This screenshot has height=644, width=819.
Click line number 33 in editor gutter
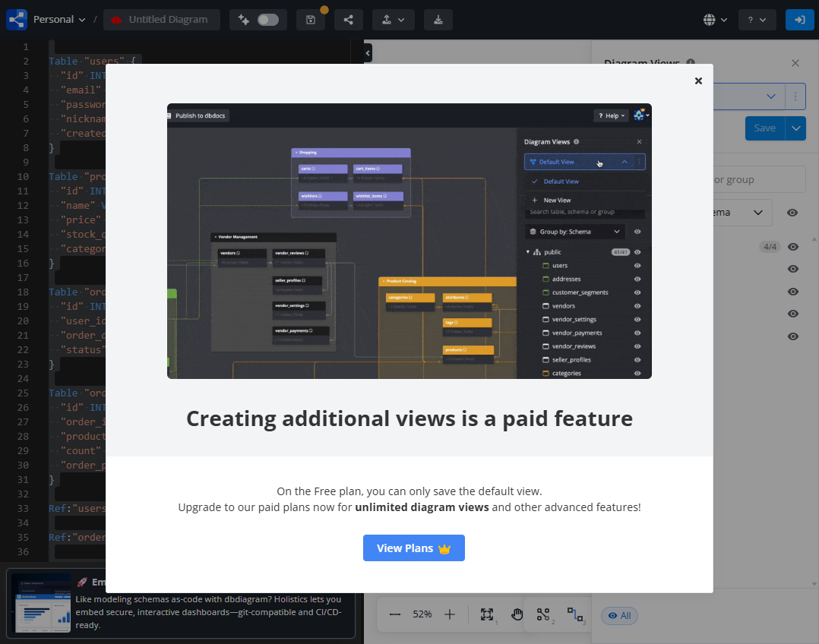coord(23,508)
